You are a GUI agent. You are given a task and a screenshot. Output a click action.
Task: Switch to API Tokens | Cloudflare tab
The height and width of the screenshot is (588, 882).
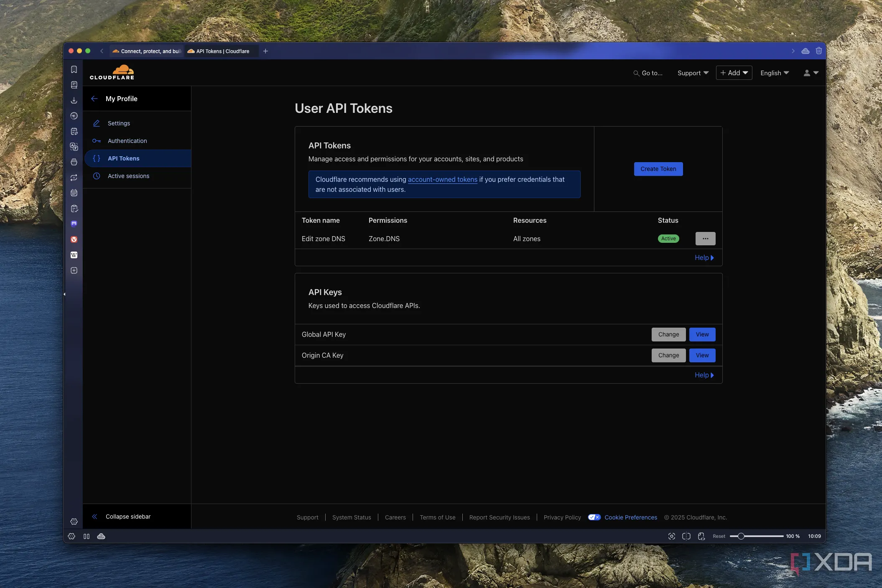coord(222,51)
